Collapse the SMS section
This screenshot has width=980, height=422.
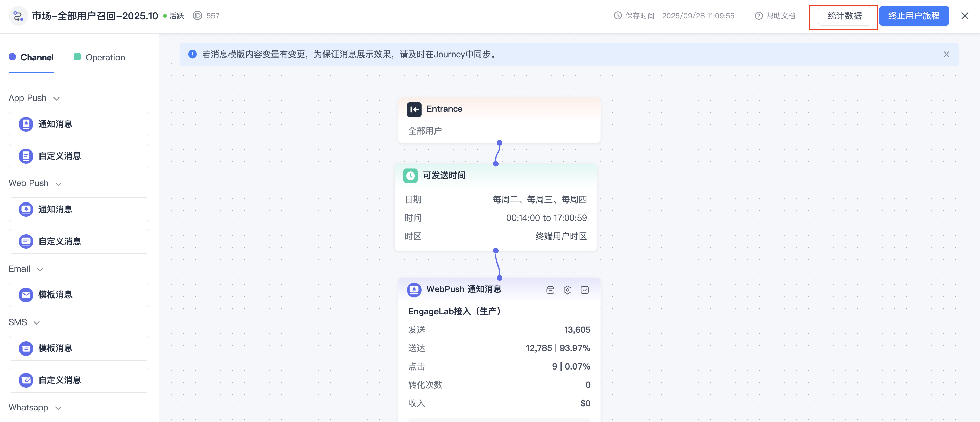click(x=37, y=322)
